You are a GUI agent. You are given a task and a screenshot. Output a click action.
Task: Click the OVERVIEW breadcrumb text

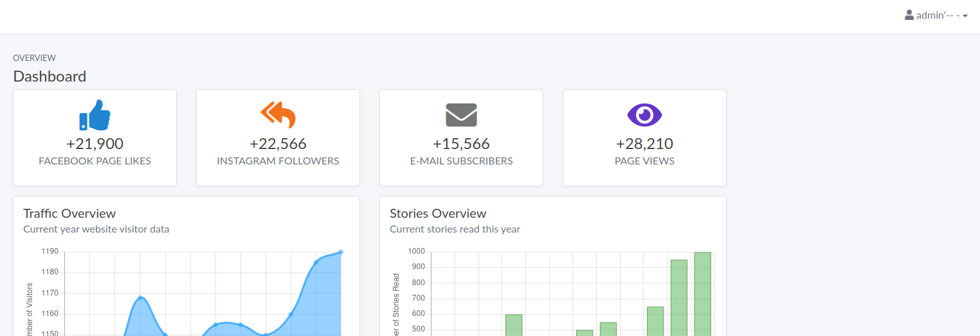[34, 58]
